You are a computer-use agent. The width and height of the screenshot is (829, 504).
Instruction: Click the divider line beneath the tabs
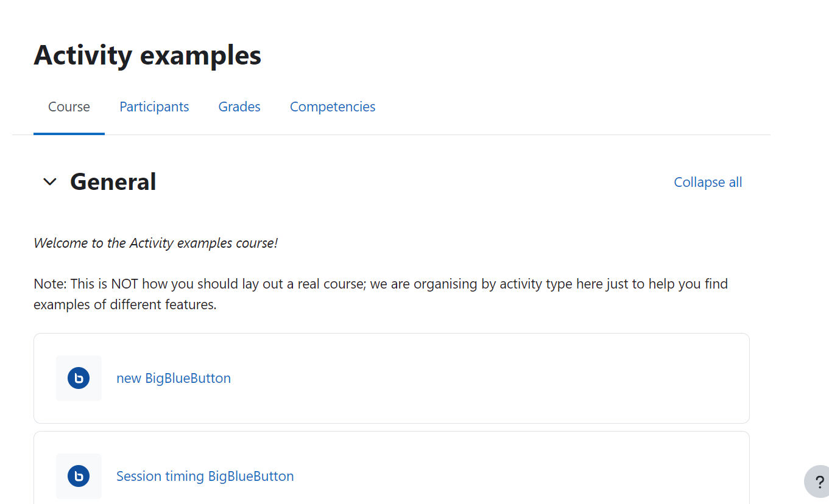[391, 135]
